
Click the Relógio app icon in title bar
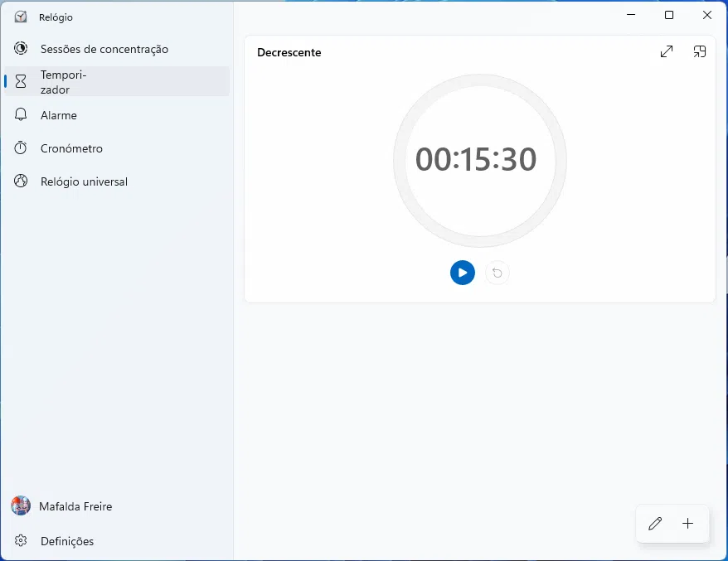click(21, 17)
